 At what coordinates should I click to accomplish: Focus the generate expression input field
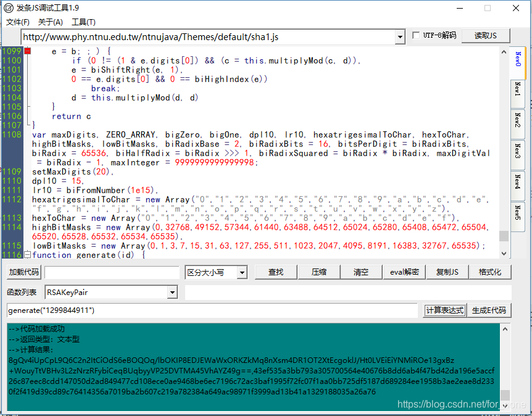[212, 310]
